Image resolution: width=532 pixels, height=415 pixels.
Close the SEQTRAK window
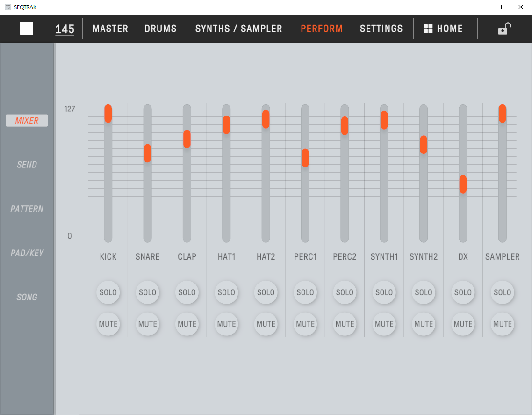tap(520, 7)
